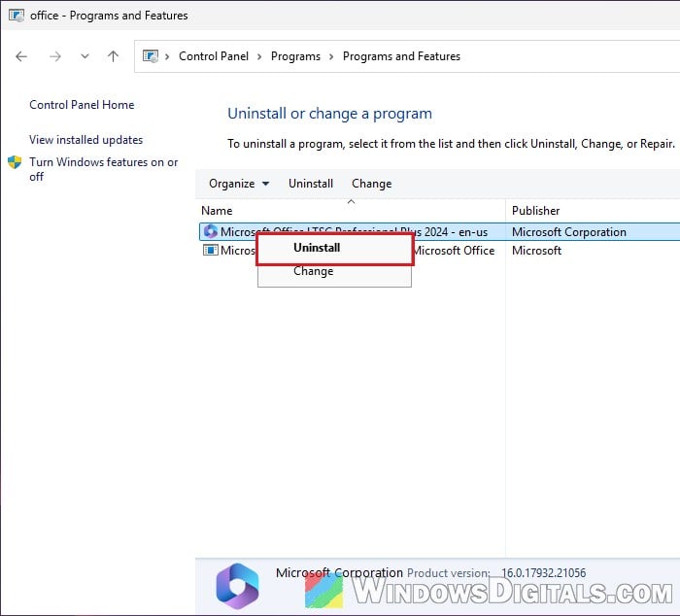This screenshot has width=680, height=616.
Task: Expand the chevron before Control Panel breadcrumb
Action: (167, 56)
